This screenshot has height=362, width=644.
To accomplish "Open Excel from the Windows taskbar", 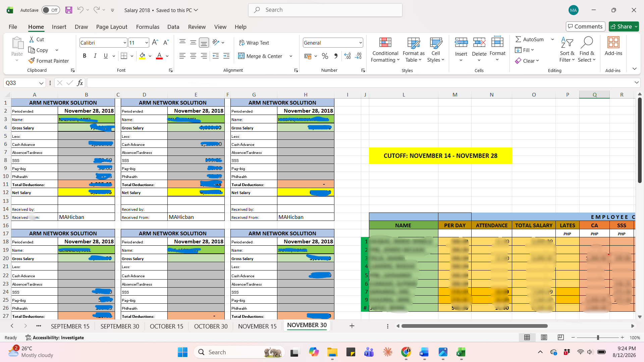I will 461,352.
